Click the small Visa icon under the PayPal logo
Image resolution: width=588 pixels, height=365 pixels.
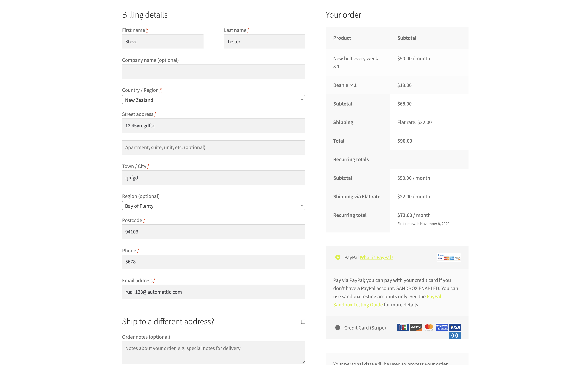pos(440,258)
